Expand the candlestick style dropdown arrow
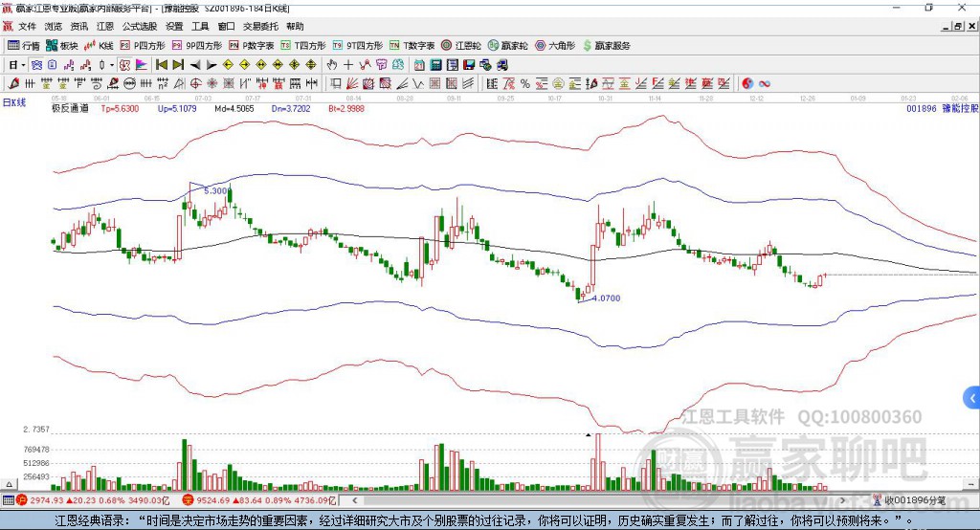 pyautogui.click(x=111, y=65)
